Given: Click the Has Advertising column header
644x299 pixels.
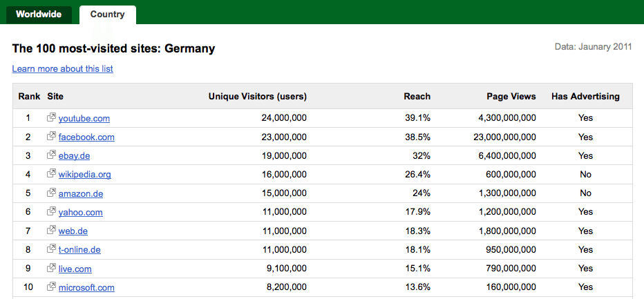Looking at the screenshot, I should 585,97.
